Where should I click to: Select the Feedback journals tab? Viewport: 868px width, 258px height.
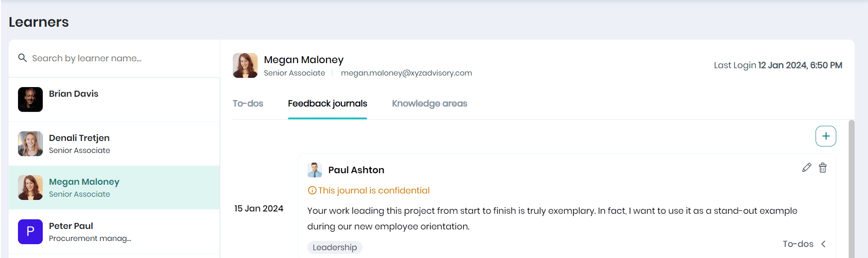[x=328, y=104]
